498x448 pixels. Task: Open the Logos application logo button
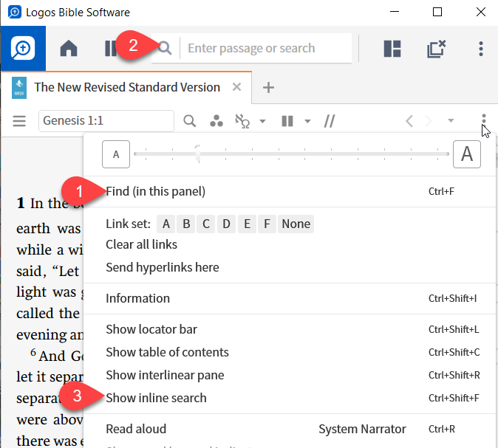point(23,48)
